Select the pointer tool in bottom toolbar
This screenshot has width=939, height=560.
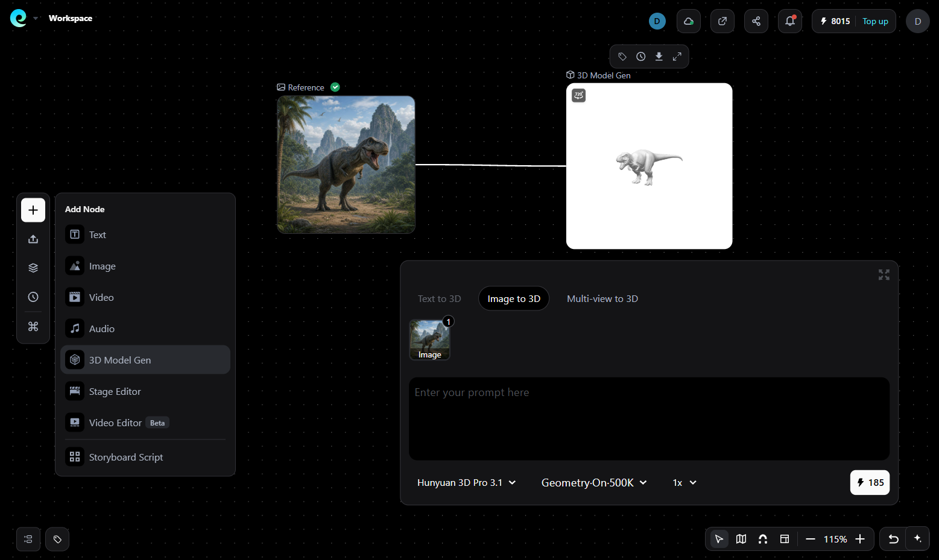[719, 539]
